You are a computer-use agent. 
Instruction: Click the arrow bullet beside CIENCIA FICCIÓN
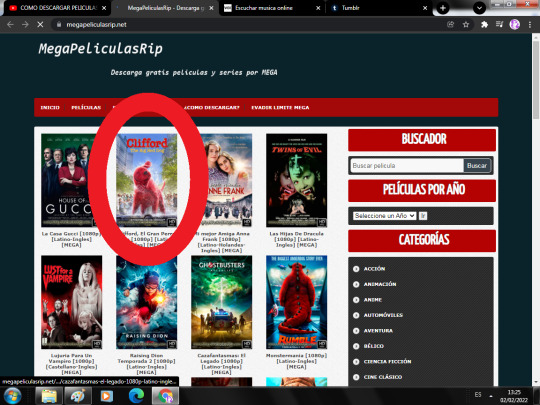tap(356, 362)
